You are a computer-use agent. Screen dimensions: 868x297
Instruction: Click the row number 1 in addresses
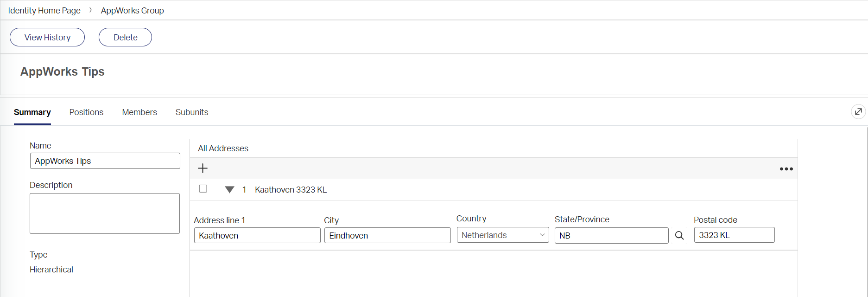244,190
